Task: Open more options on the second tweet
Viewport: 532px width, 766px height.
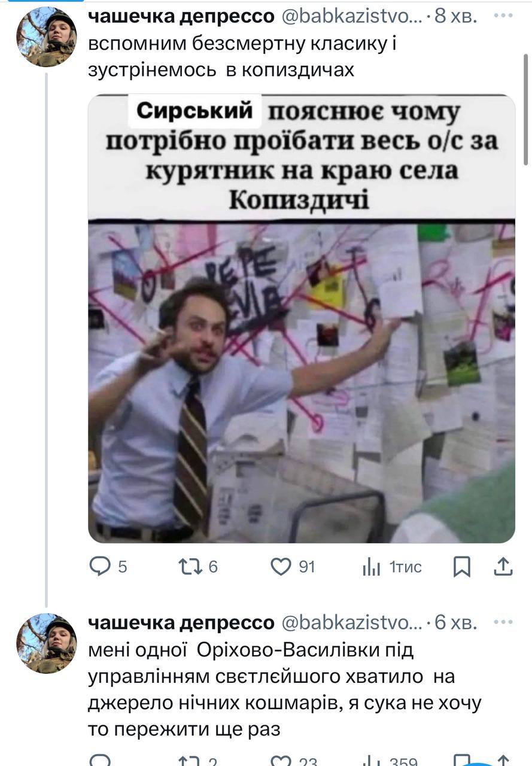Action: (x=503, y=623)
